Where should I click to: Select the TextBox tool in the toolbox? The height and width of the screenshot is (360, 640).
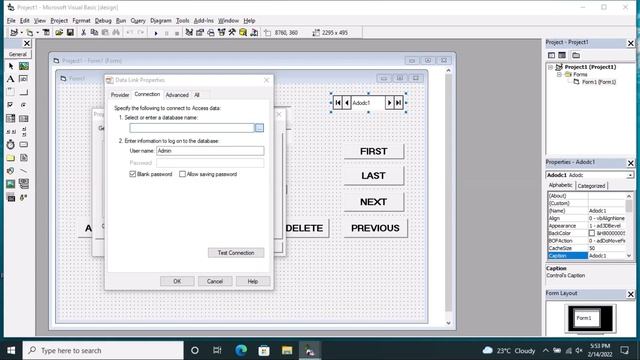click(x=24, y=79)
